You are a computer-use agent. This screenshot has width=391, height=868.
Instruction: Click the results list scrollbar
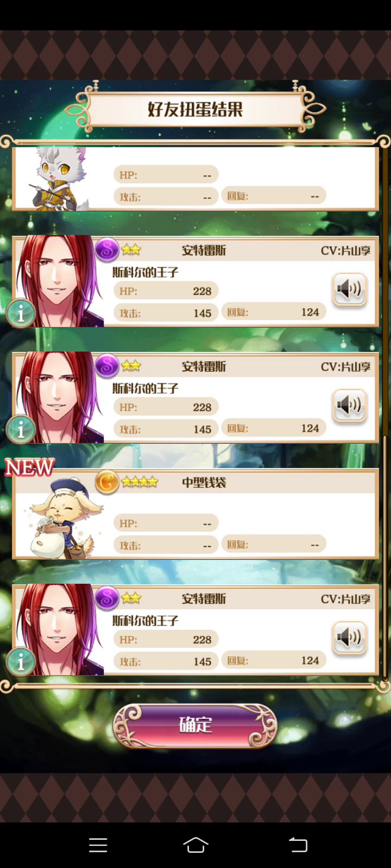tap(384, 559)
